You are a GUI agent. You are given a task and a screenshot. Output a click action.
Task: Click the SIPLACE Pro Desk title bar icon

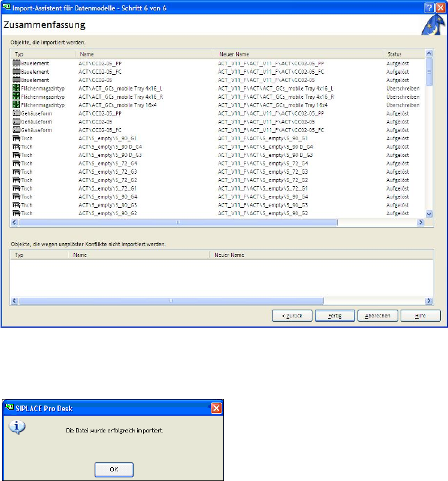click(x=10, y=407)
